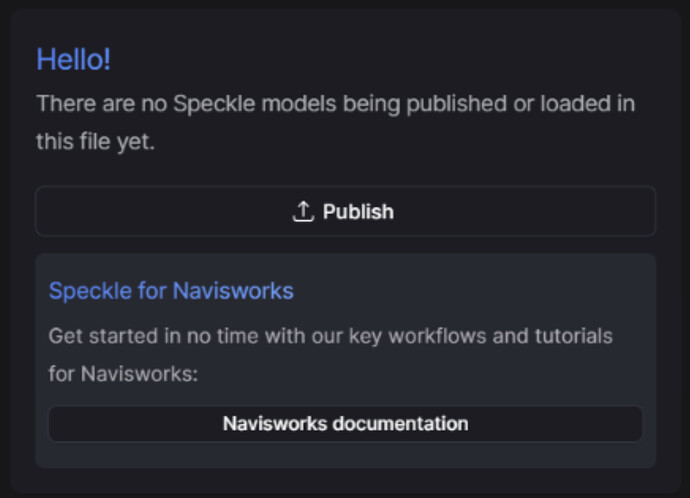690x498 pixels.
Task: Click the upload arrow icon beside Publish
Action: [303, 212]
